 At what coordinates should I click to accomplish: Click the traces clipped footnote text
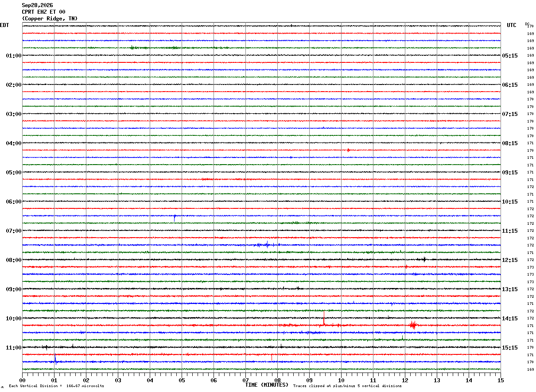[x=347, y=386]
